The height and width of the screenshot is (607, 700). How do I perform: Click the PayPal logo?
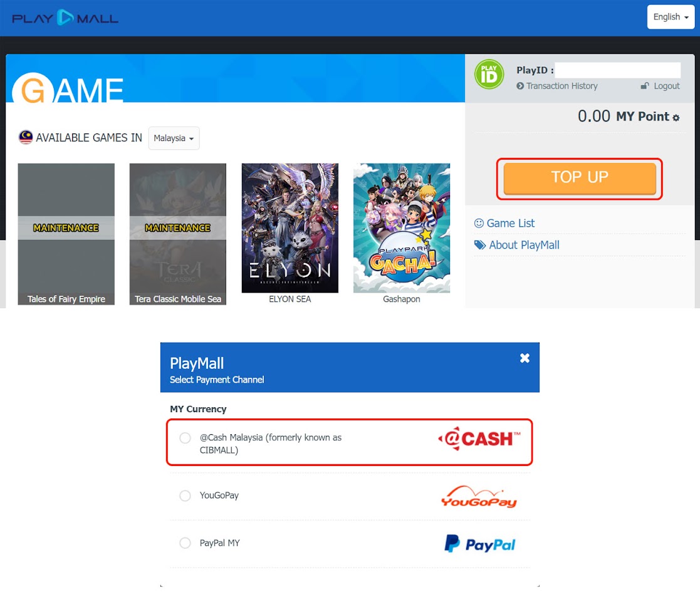(x=479, y=544)
